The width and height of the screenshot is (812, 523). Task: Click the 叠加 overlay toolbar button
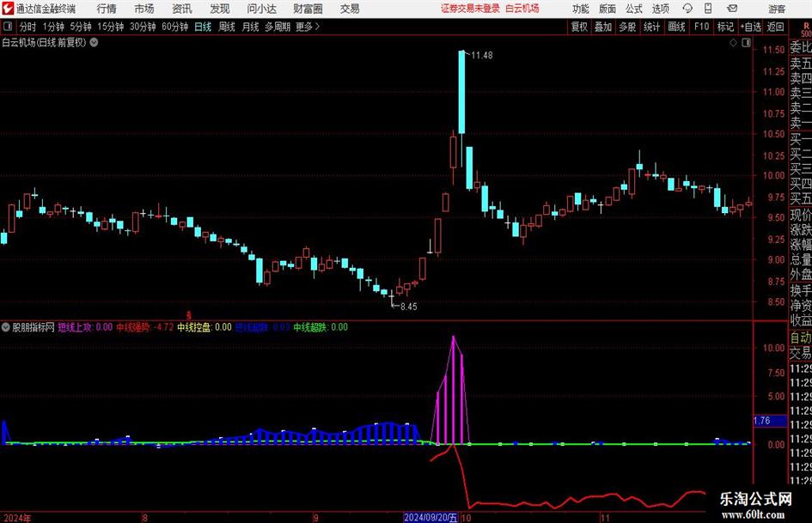[603, 27]
